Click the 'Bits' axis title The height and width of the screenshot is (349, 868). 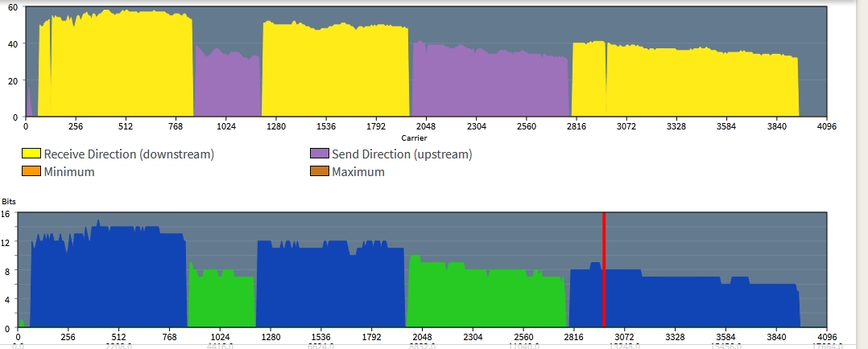coord(8,202)
